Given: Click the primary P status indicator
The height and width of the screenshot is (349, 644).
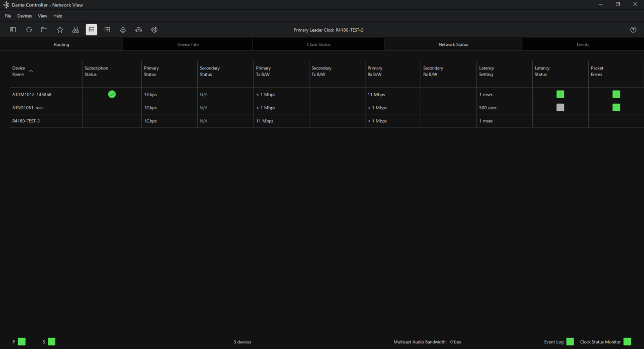Looking at the screenshot, I should [x=22, y=341].
